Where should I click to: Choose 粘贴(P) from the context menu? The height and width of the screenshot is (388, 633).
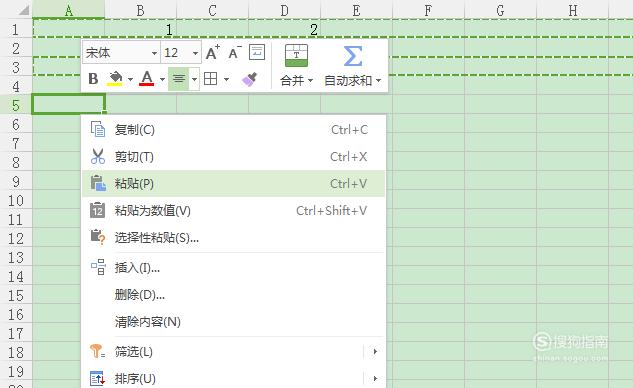[x=233, y=184]
